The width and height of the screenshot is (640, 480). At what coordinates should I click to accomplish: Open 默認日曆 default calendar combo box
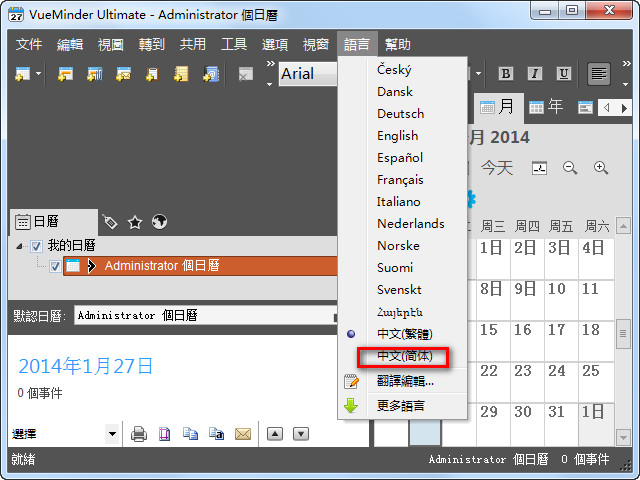[x=206, y=316]
